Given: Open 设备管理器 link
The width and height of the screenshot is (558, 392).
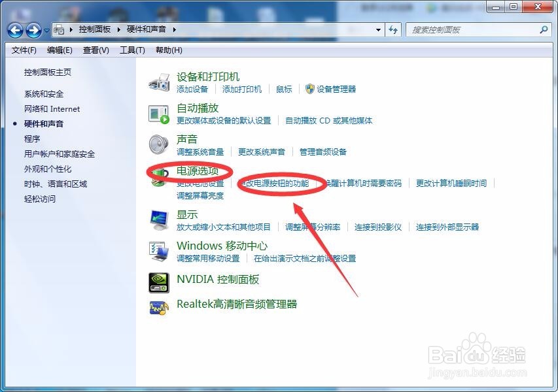Looking at the screenshot, I should point(336,90).
